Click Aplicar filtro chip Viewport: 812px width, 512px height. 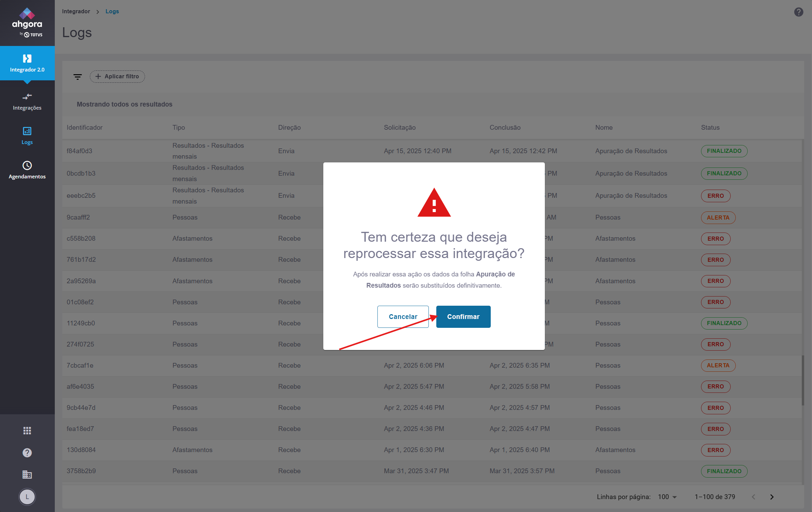(x=117, y=77)
